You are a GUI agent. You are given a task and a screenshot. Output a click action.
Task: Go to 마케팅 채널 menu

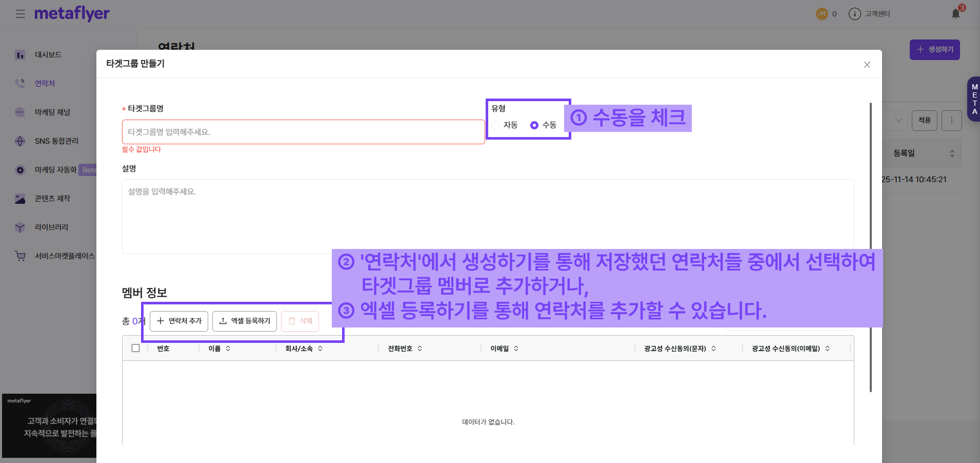52,112
